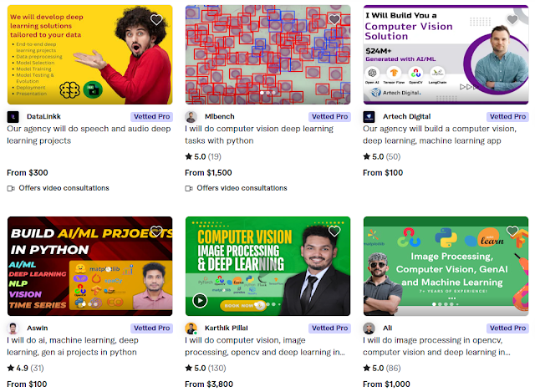Open Mlbench profile picture
The image size is (535, 392).
[191, 117]
